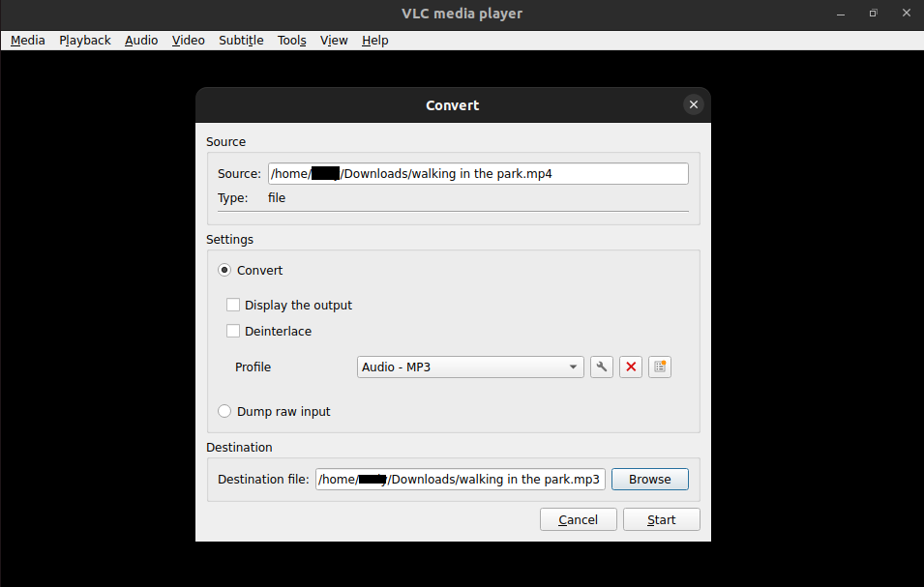The height and width of the screenshot is (587, 924).
Task: Cancel the Convert dialog
Action: pyautogui.click(x=578, y=520)
